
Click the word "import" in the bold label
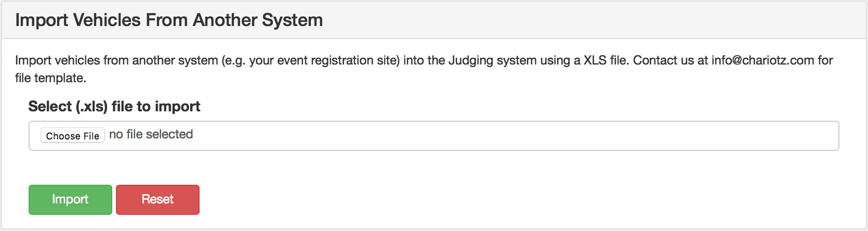178,106
